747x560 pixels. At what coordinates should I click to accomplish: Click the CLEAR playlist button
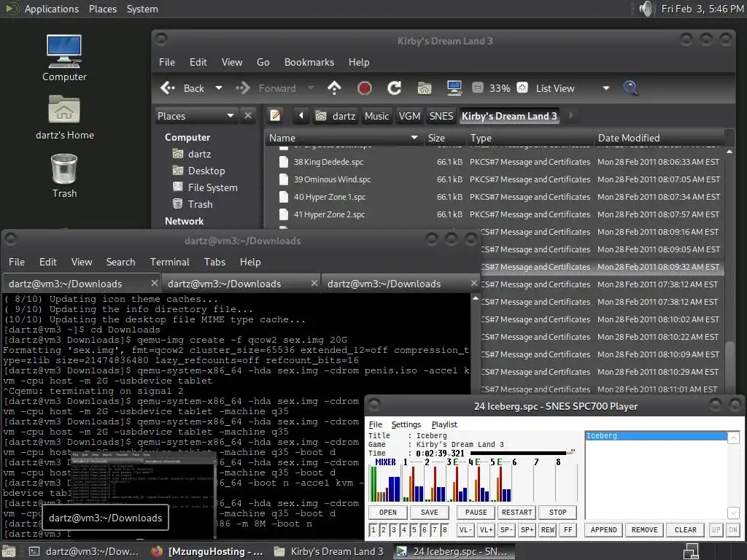685,529
